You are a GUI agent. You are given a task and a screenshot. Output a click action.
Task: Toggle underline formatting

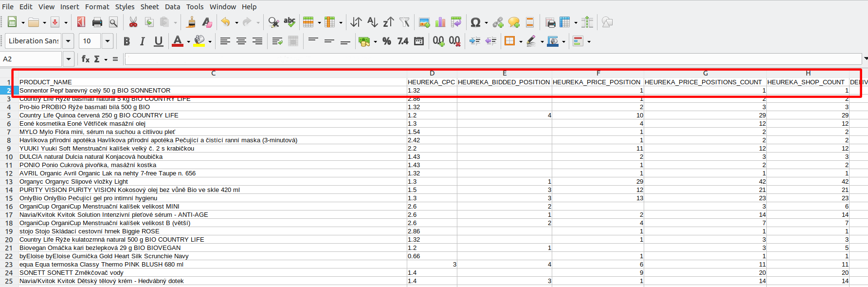click(159, 41)
